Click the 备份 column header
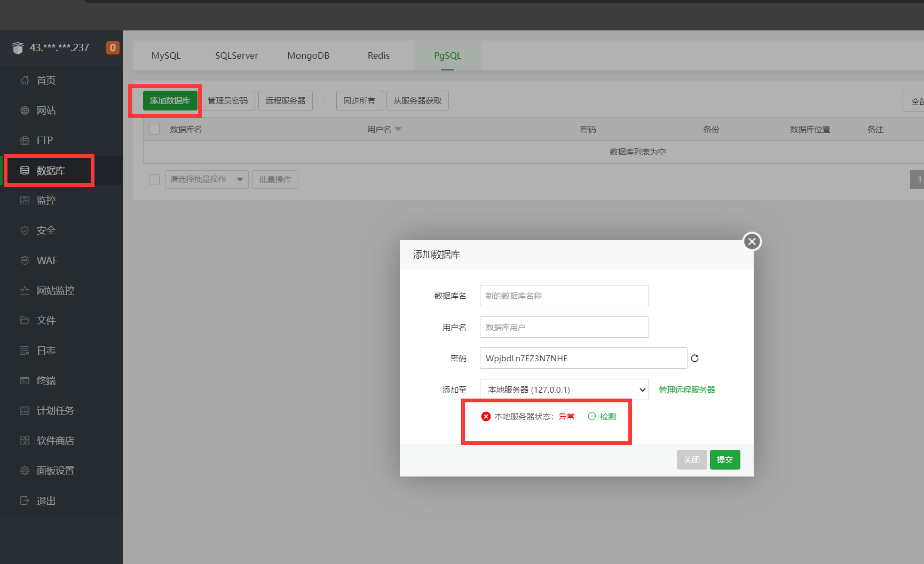 pyautogui.click(x=712, y=129)
